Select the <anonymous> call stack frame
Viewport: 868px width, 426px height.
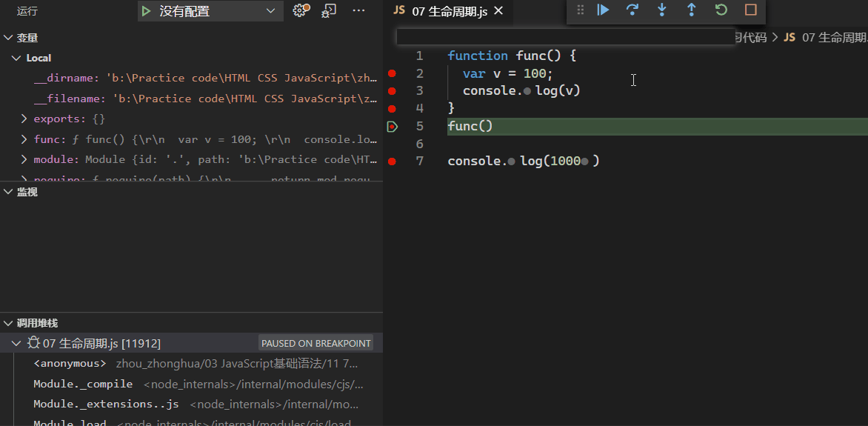tap(70, 364)
